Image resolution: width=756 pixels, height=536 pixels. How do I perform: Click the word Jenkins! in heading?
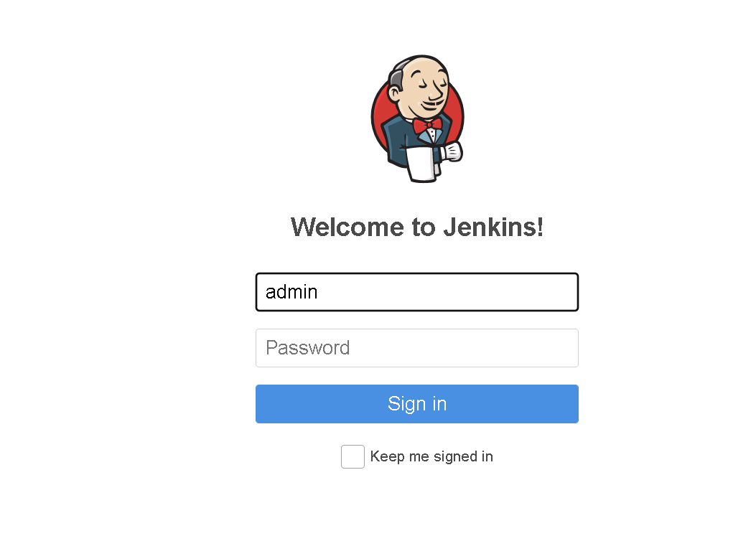coord(494,227)
